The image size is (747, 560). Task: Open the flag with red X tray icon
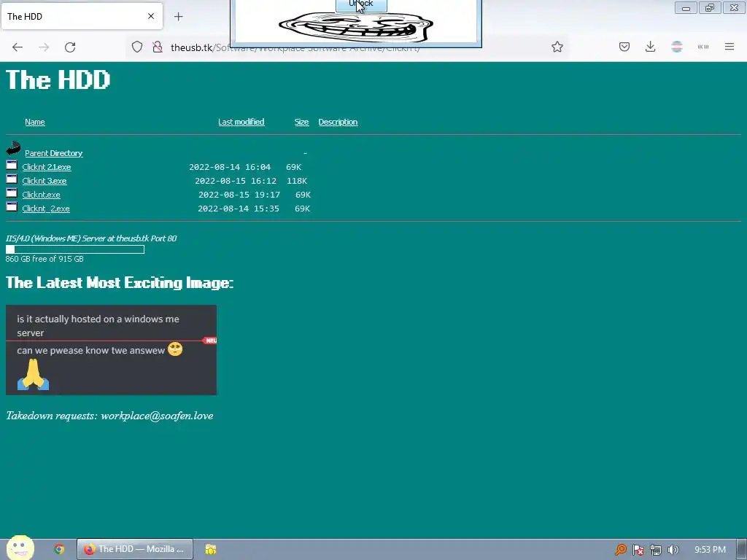click(638, 550)
